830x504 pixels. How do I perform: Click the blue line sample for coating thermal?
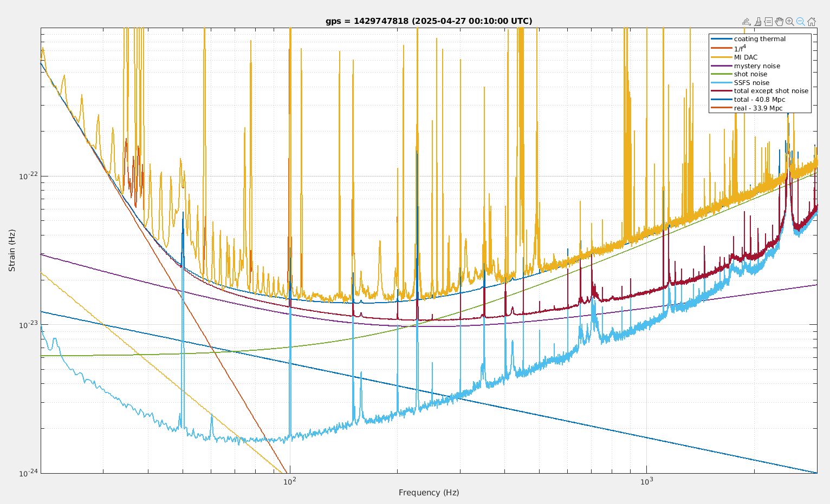(x=721, y=39)
